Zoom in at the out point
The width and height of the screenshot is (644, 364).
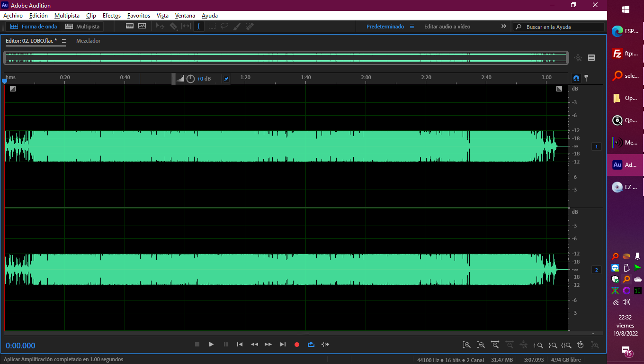tap(552, 345)
